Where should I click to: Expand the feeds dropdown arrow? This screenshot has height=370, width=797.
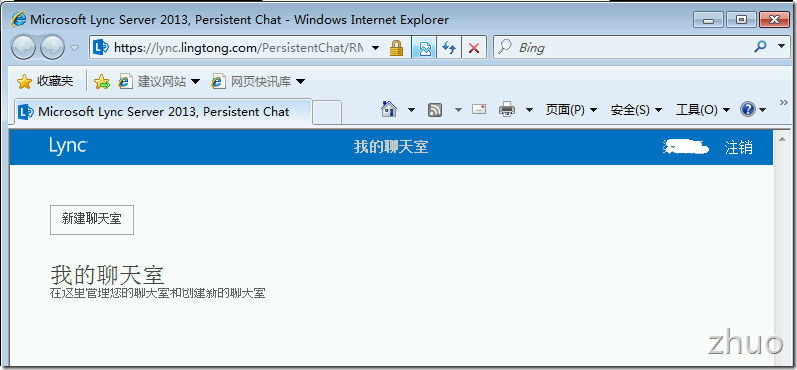[458, 109]
